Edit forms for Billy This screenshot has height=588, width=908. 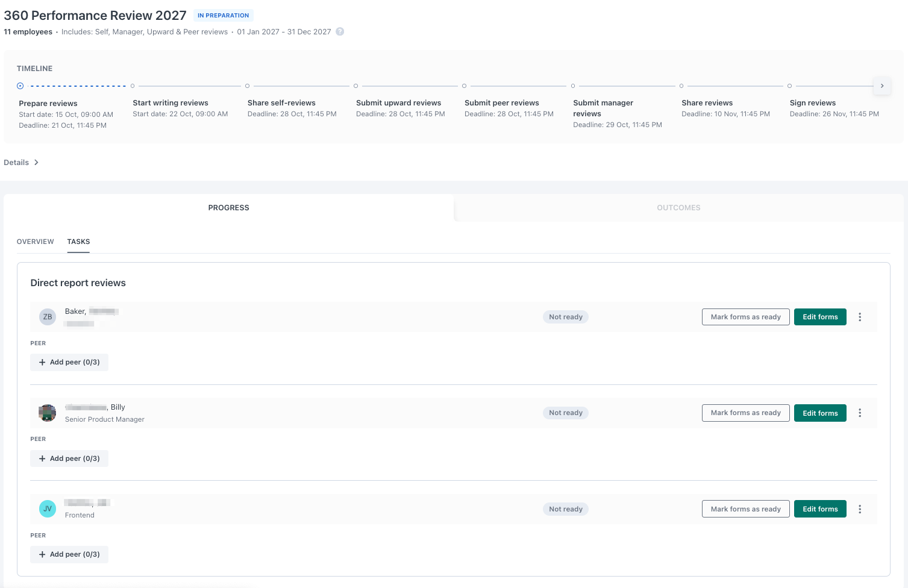(820, 413)
